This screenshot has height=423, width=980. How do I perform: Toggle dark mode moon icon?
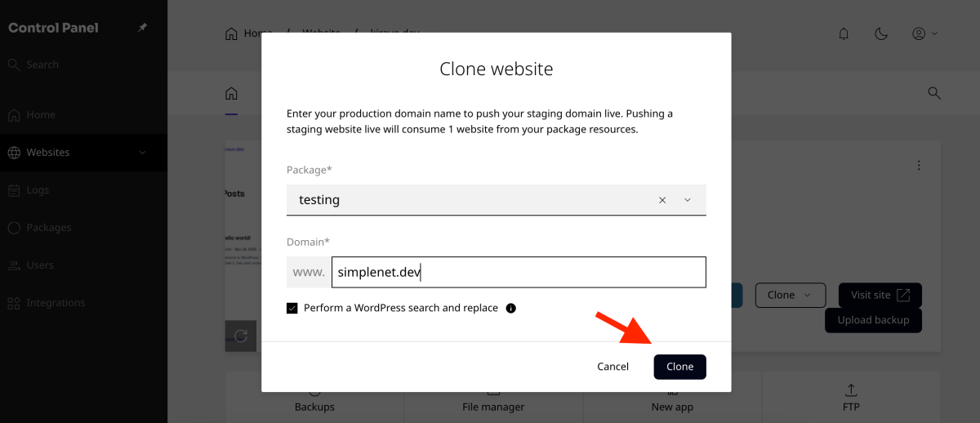pos(881,33)
